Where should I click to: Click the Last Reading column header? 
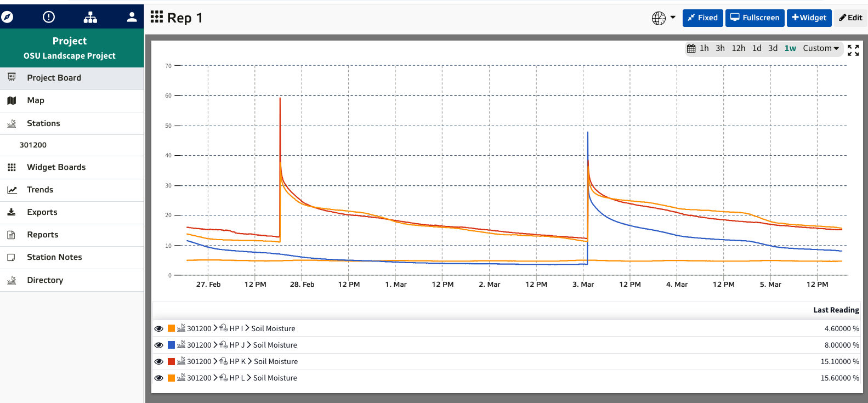tap(836, 310)
